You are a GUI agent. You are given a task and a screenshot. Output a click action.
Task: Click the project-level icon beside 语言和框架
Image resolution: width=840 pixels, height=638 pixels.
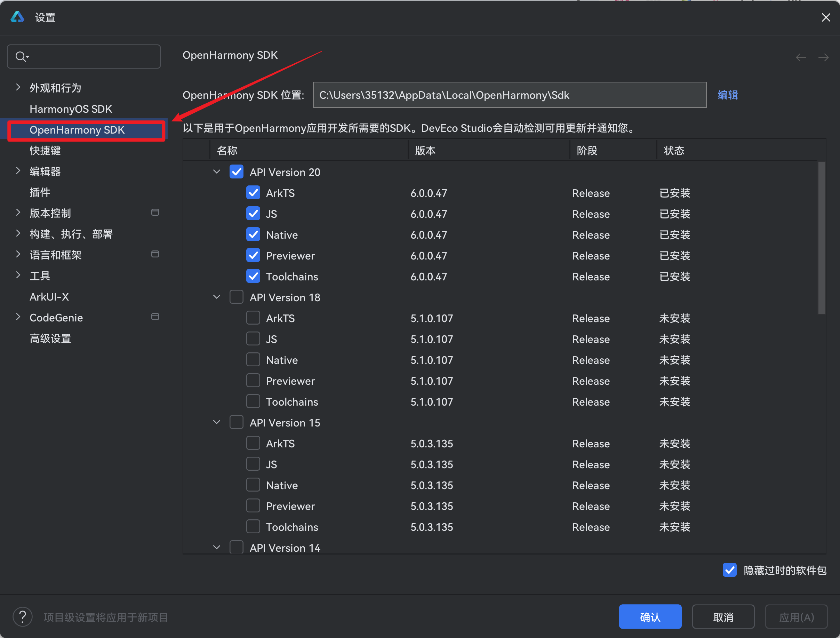pos(155,254)
